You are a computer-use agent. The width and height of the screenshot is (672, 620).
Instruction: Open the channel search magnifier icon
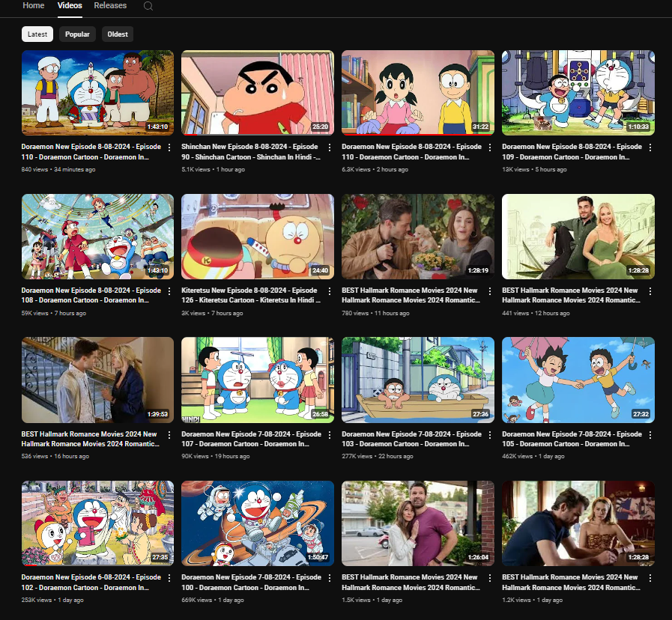coord(148,6)
